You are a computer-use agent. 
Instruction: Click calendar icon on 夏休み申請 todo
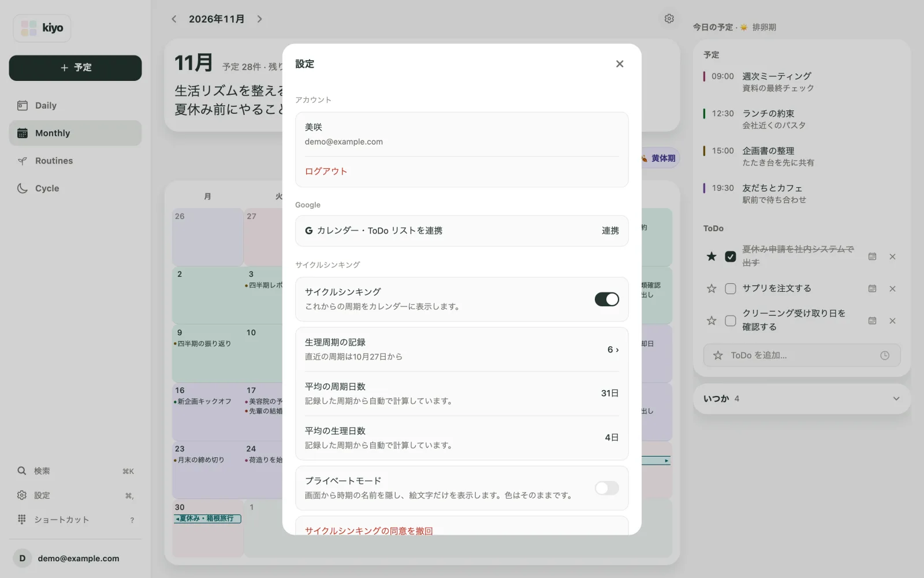click(873, 257)
